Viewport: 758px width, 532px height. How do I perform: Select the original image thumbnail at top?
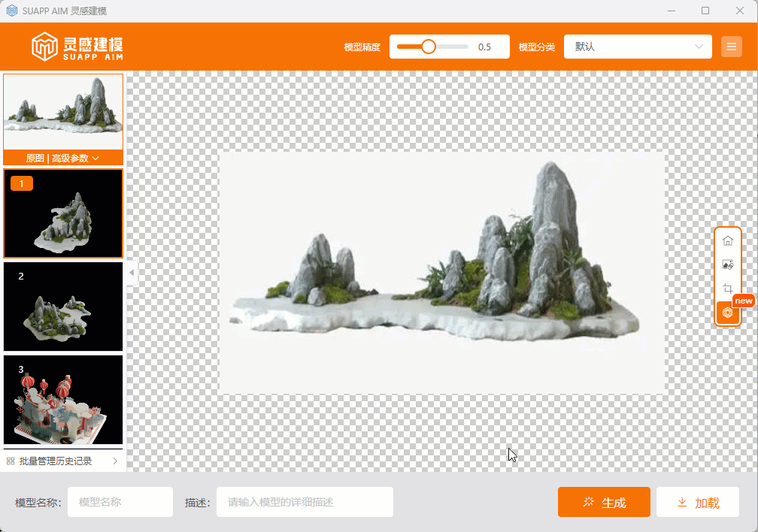(x=63, y=111)
